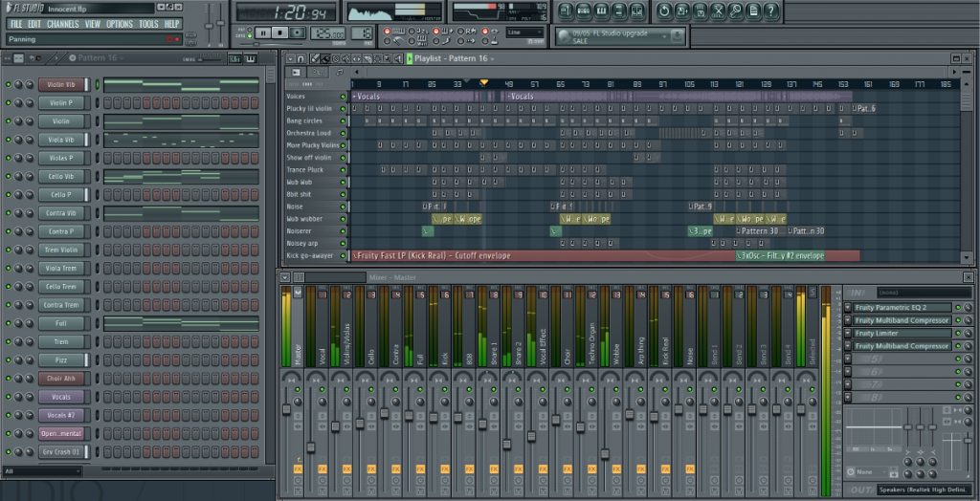This screenshot has height=501, width=980.
Task: Select the playlist draw pencil tool
Action: tap(316, 58)
